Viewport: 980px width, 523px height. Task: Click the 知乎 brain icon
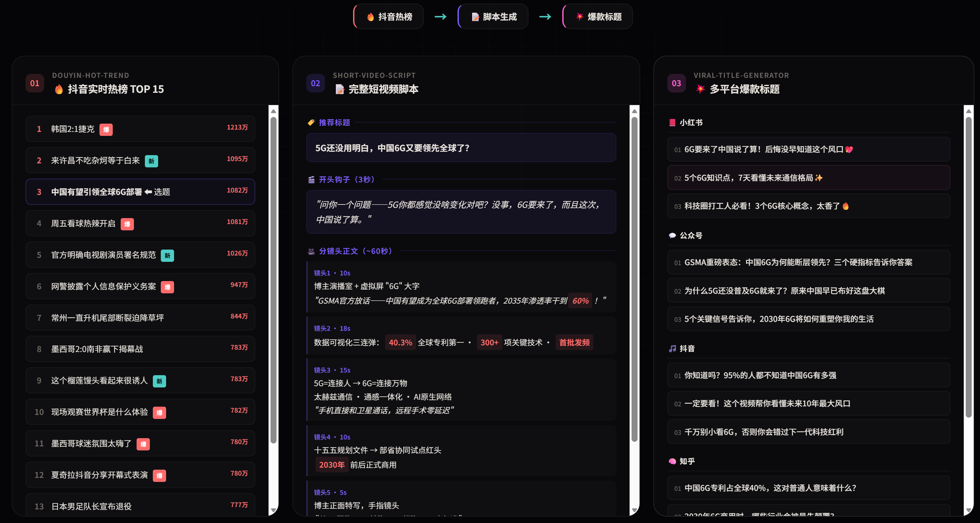tap(672, 461)
